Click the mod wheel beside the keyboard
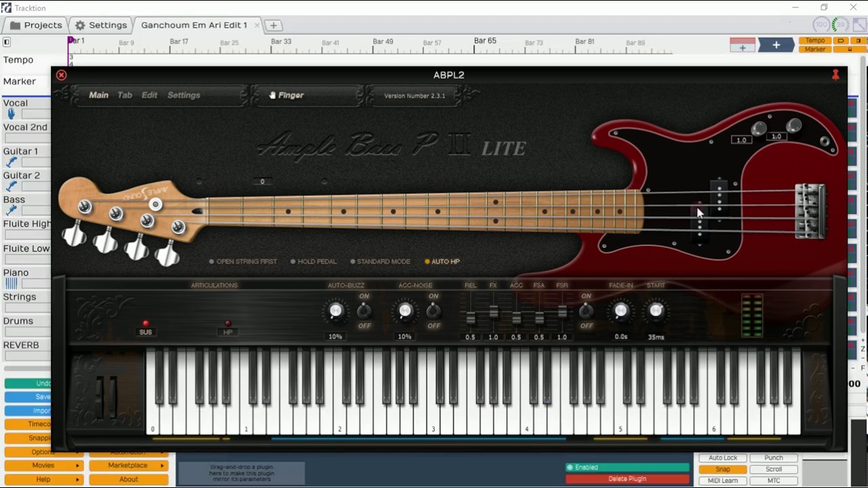Viewport: 868px width, 488px height. tap(114, 397)
